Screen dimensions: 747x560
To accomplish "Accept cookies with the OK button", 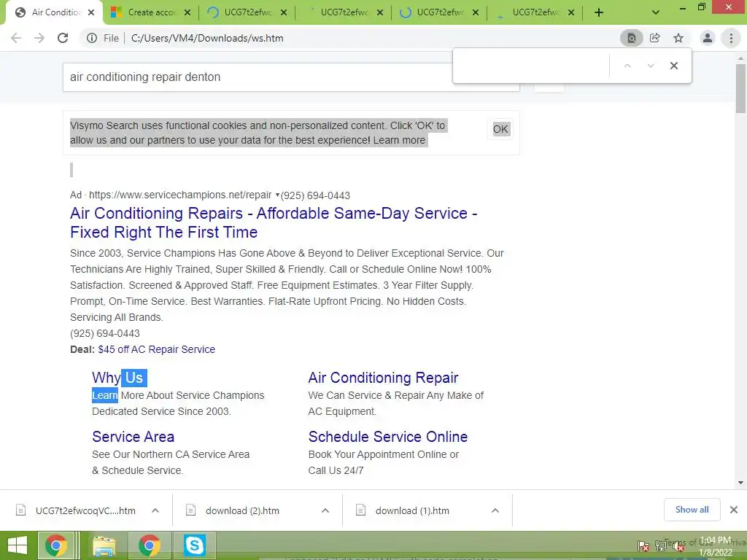I will [x=500, y=129].
